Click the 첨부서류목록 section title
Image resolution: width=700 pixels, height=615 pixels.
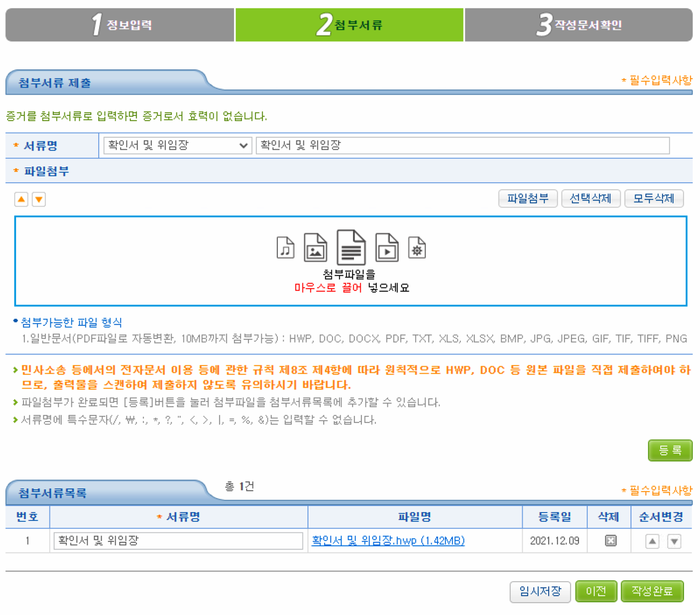coord(53,493)
